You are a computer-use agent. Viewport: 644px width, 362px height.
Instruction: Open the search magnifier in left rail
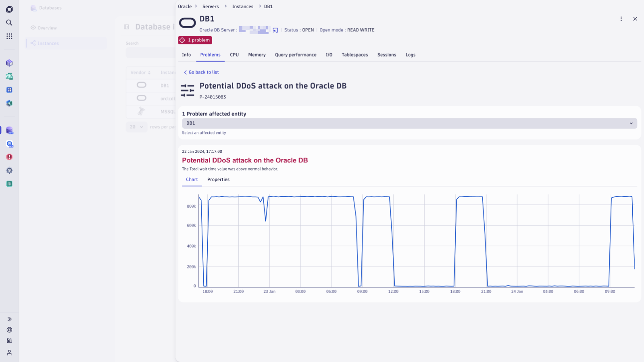tap(9, 23)
